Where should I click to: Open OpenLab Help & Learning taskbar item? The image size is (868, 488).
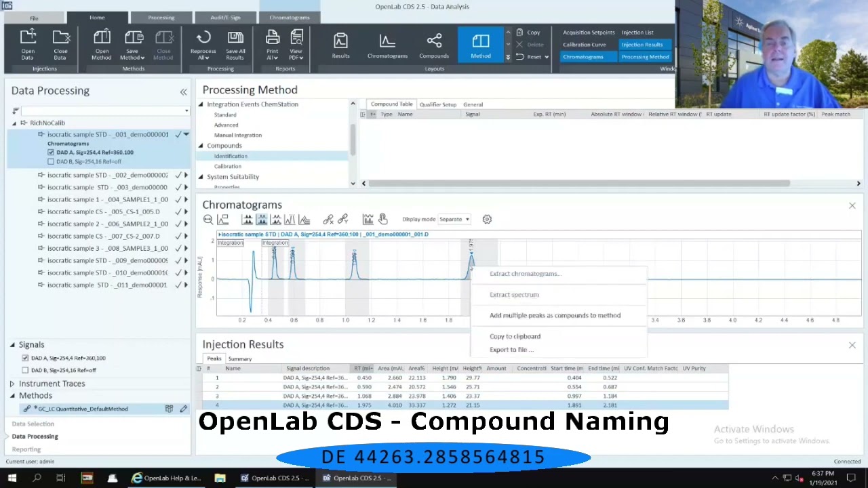point(166,479)
